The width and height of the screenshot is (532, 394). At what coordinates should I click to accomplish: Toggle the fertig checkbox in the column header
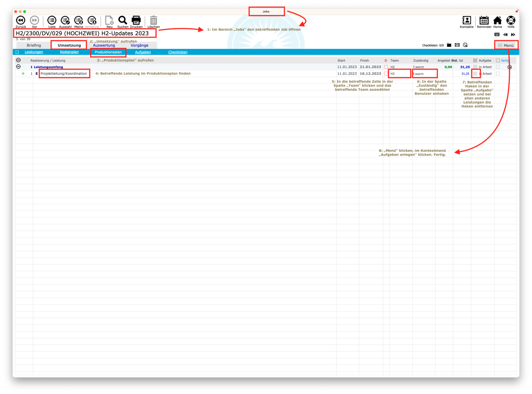click(x=498, y=60)
